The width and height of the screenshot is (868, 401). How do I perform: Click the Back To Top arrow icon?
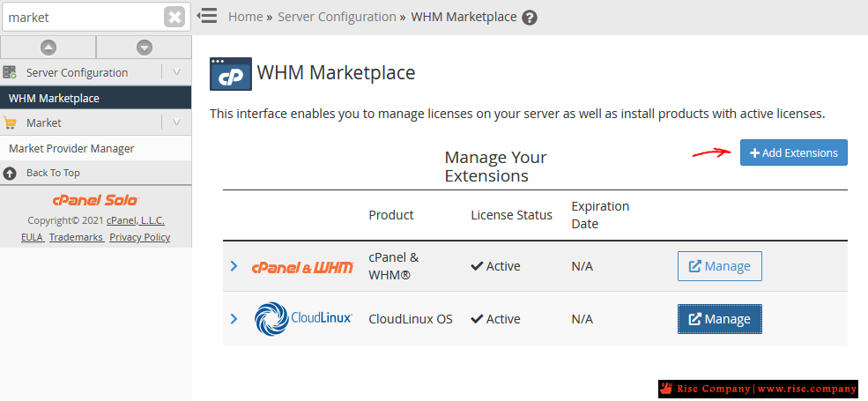pyautogui.click(x=10, y=174)
